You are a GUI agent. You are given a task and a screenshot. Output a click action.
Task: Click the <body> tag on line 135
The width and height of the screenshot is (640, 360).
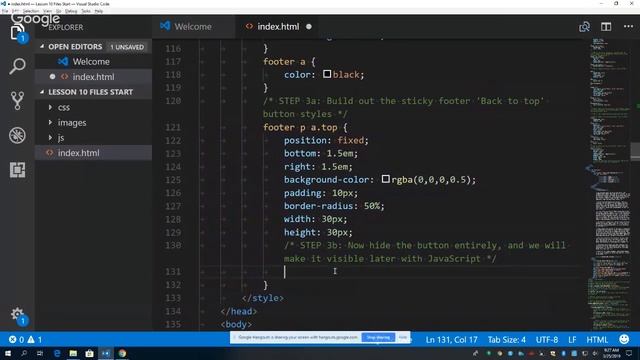coord(236,324)
